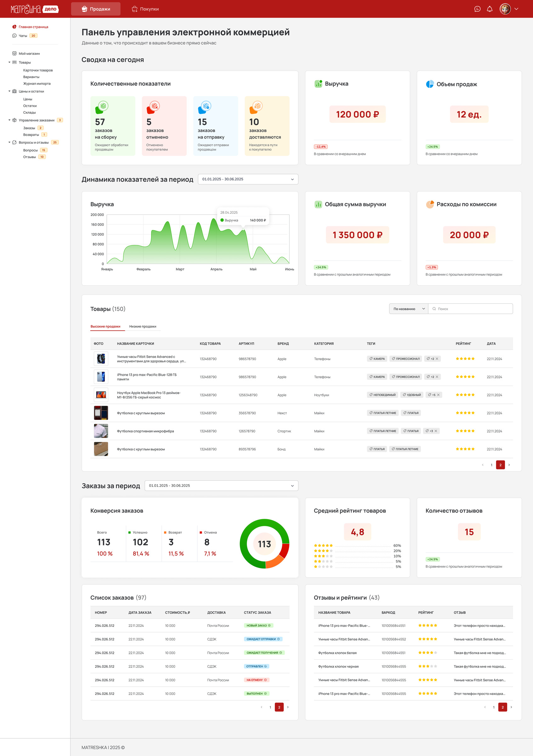The image size is (533, 756).
Task: Click the orange delivering orders icon
Action: coord(256,107)
